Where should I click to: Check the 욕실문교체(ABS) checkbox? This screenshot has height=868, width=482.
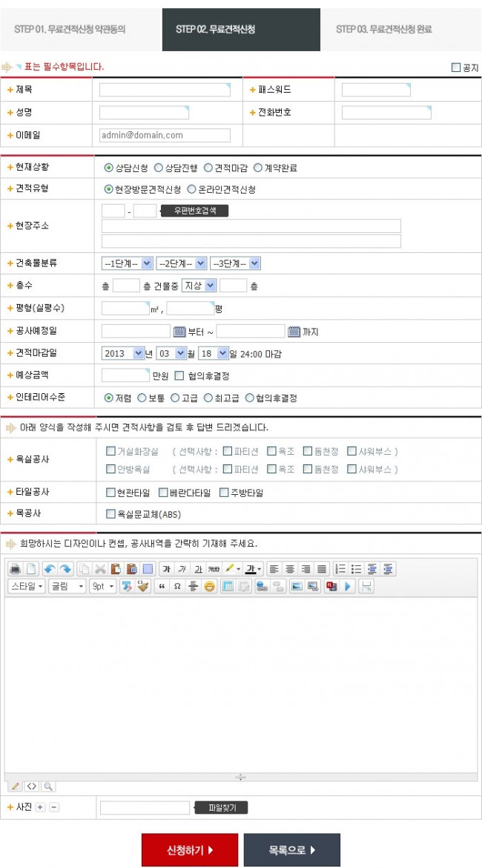point(110,514)
